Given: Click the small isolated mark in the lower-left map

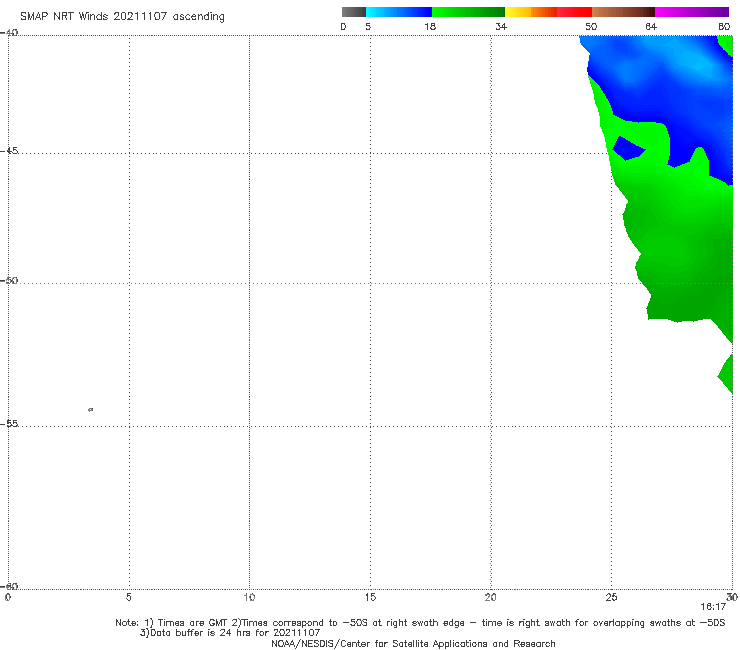Looking at the screenshot, I should 91,409.
